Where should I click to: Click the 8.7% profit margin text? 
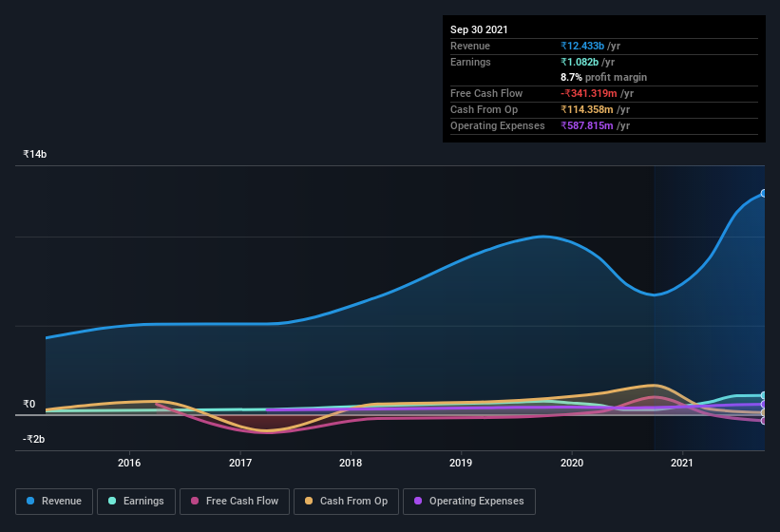[604, 77]
